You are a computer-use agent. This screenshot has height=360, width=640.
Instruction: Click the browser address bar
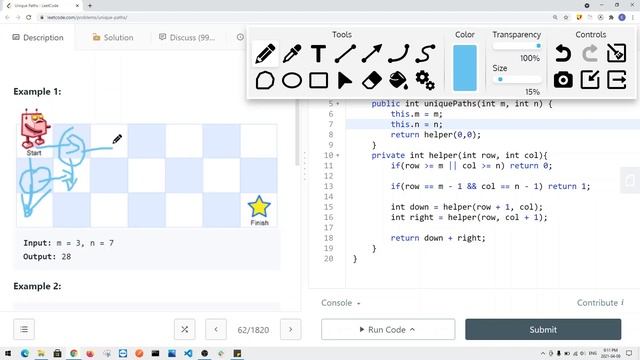(294, 18)
